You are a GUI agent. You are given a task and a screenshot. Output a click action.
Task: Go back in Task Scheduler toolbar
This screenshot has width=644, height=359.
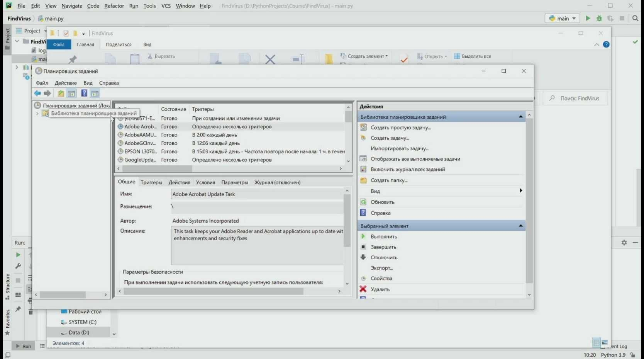[x=37, y=93]
